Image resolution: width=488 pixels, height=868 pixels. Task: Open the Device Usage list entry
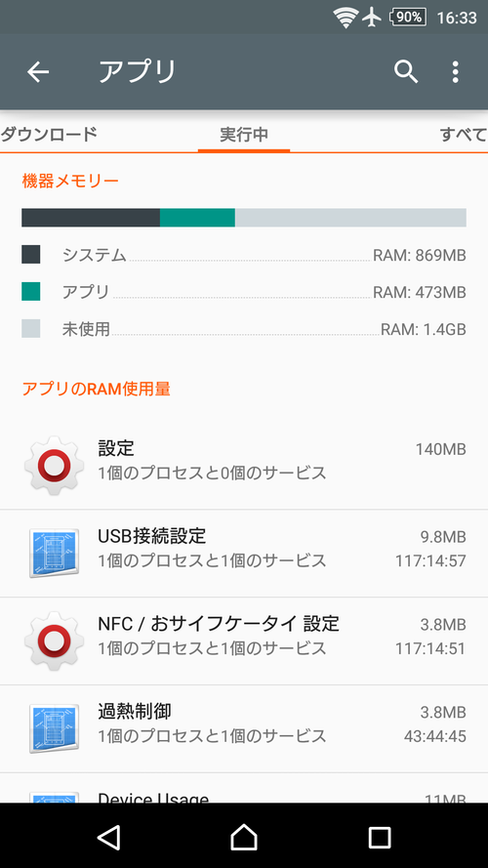click(x=244, y=788)
